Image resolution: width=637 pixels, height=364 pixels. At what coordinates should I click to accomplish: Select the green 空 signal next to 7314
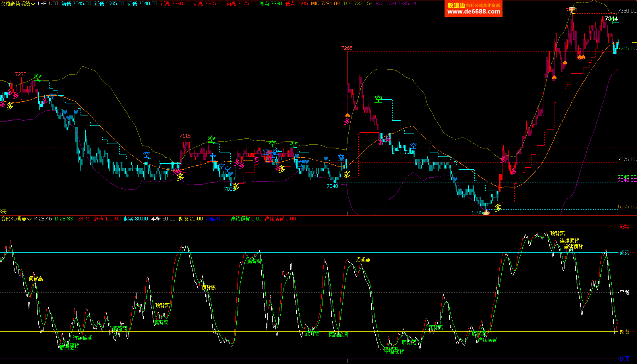point(613,21)
